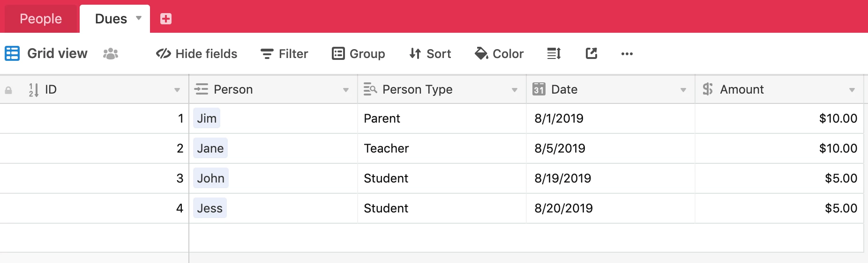Click the Hide fields eye-slash icon

click(x=164, y=54)
